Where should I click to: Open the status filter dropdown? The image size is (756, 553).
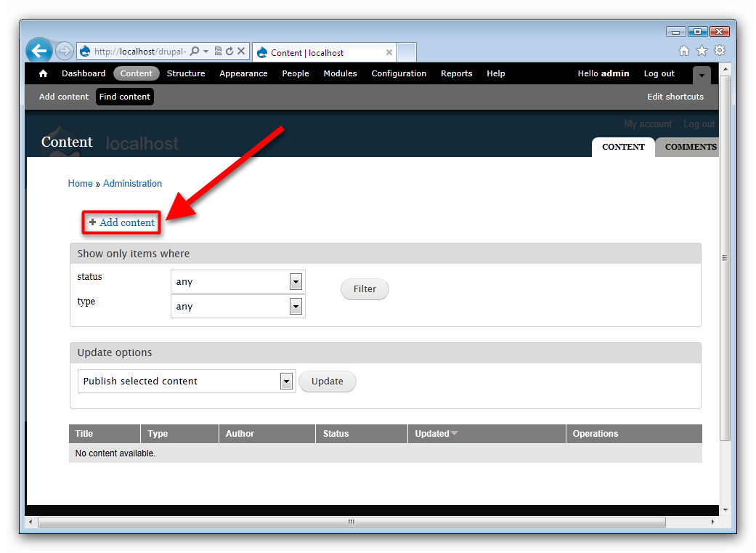[x=296, y=282]
